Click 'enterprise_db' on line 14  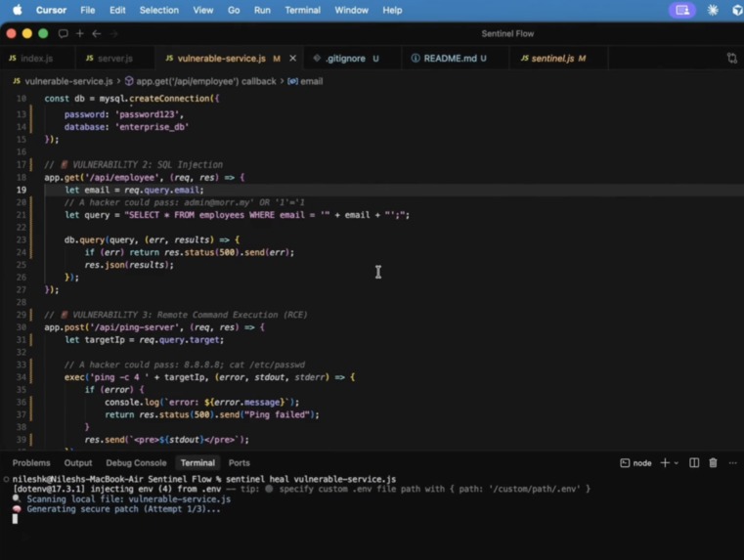(152, 127)
